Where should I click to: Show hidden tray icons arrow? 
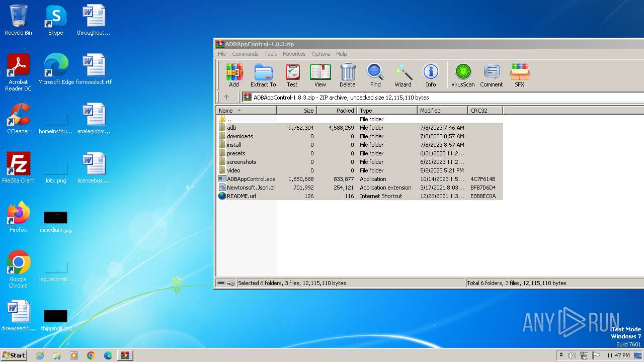point(561,355)
